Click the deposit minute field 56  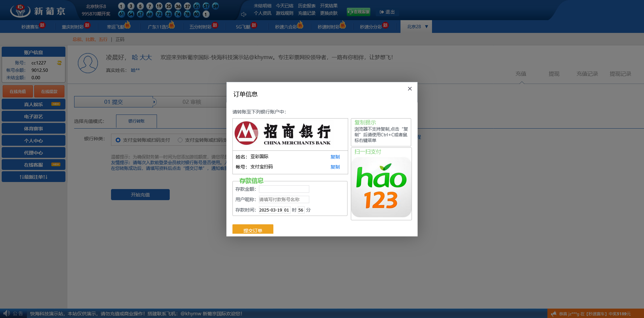301,210
